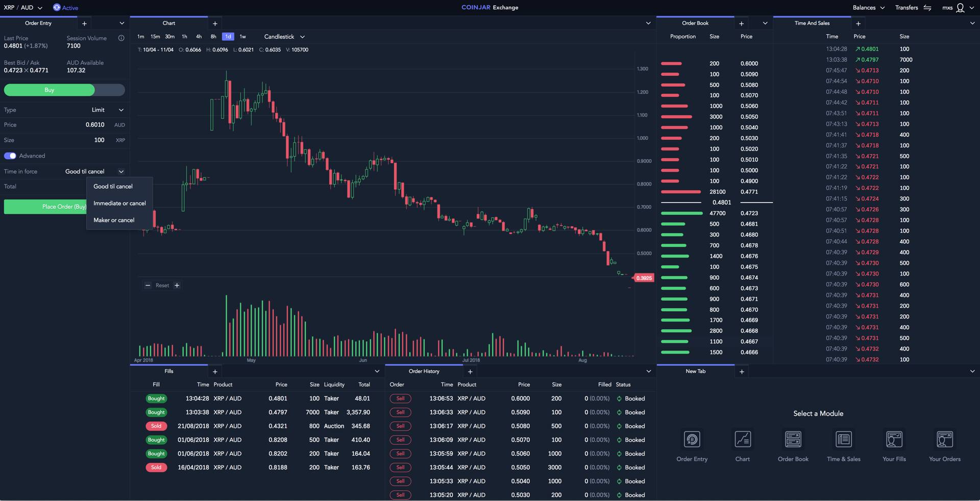Click the Price input field showing 0.6010
Image resolution: width=980 pixels, height=501 pixels.
pyautogui.click(x=64, y=125)
